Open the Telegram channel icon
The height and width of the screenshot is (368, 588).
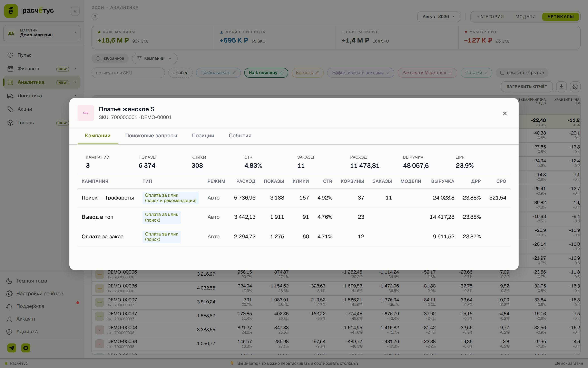click(x=12, y=348)
